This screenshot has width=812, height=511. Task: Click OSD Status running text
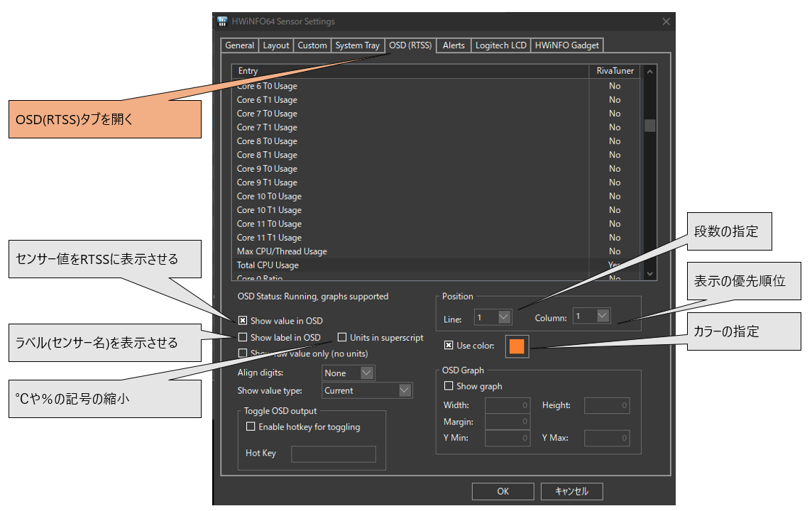(x=313, y=297)
